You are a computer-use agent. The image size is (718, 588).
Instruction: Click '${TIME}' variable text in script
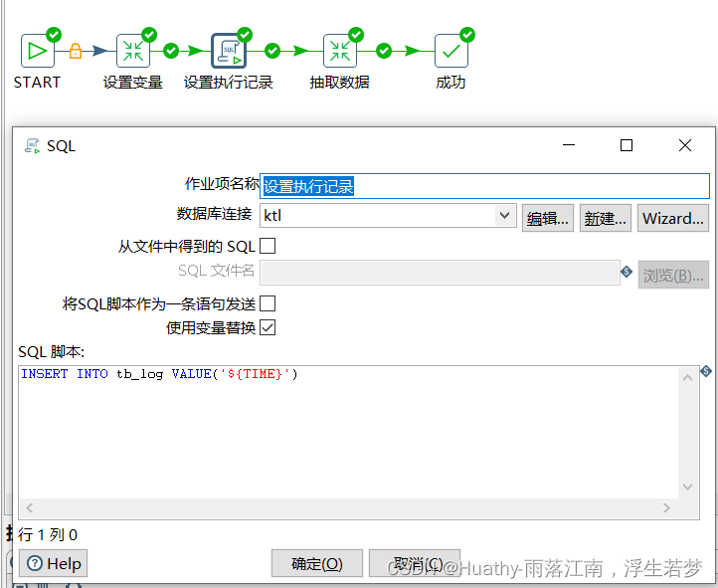pyautogui.click(x=255, y=374)
